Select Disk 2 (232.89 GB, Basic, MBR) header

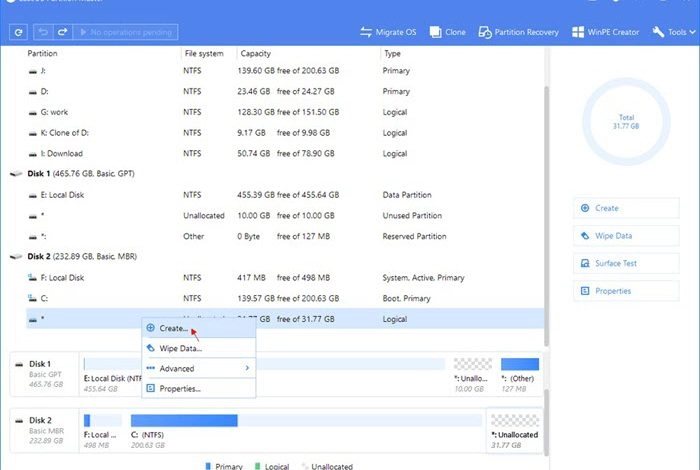click(82, 256)
